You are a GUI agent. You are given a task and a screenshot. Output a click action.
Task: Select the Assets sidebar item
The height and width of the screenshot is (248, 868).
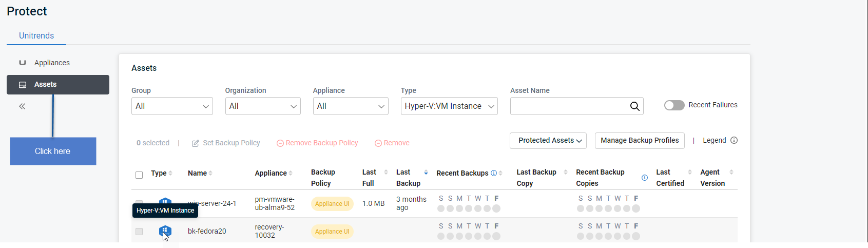point(58,85)
